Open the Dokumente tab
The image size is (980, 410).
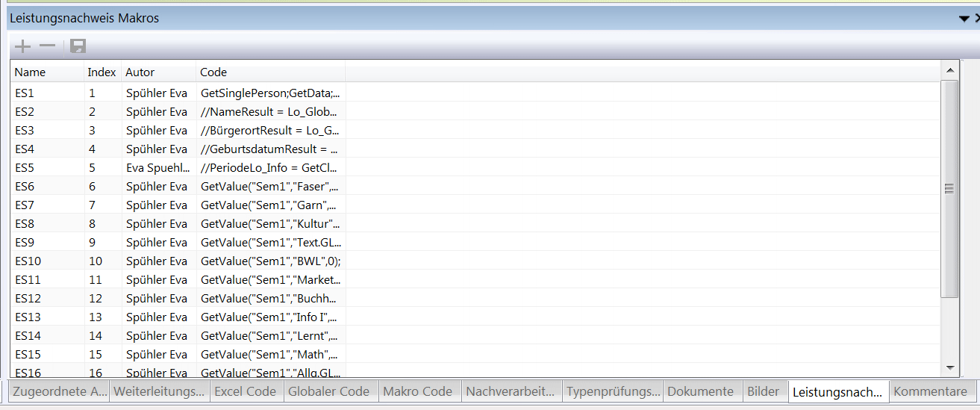(x=700, y=391)
